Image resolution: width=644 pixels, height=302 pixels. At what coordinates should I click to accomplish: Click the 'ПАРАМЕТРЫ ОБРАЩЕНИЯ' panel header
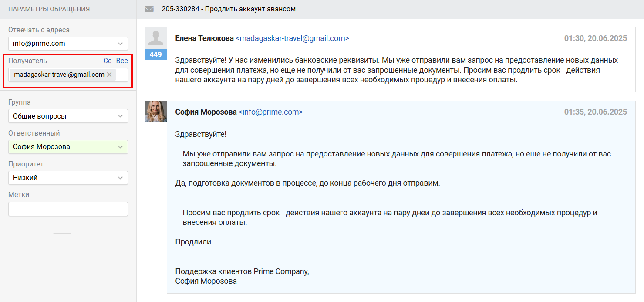coord(49,9)
